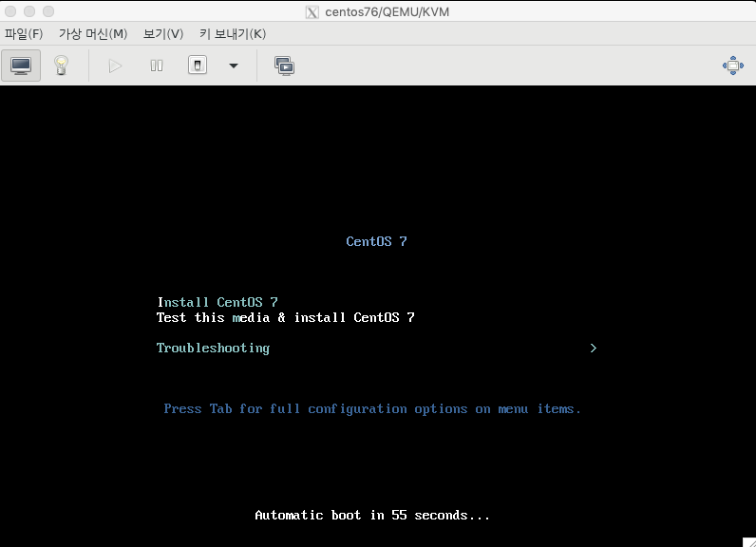This screenshot has width=756, height=547.
Task: Toggle fullscreen view icon
Action: 733,66
